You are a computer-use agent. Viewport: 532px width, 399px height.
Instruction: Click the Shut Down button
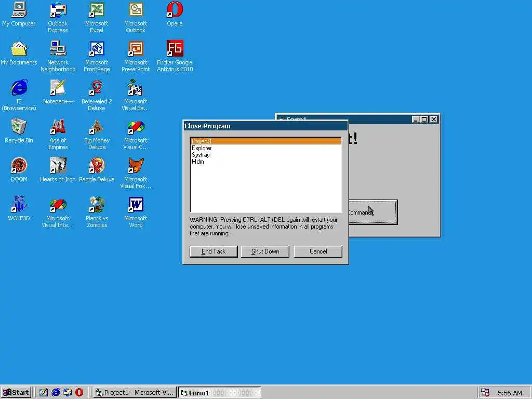(x=265, y=251)
